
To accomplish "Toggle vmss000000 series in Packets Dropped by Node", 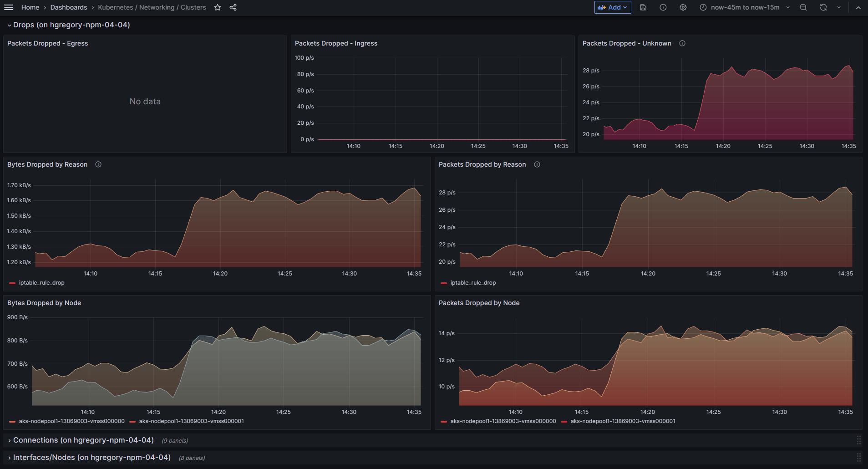I will pos(503,421).
